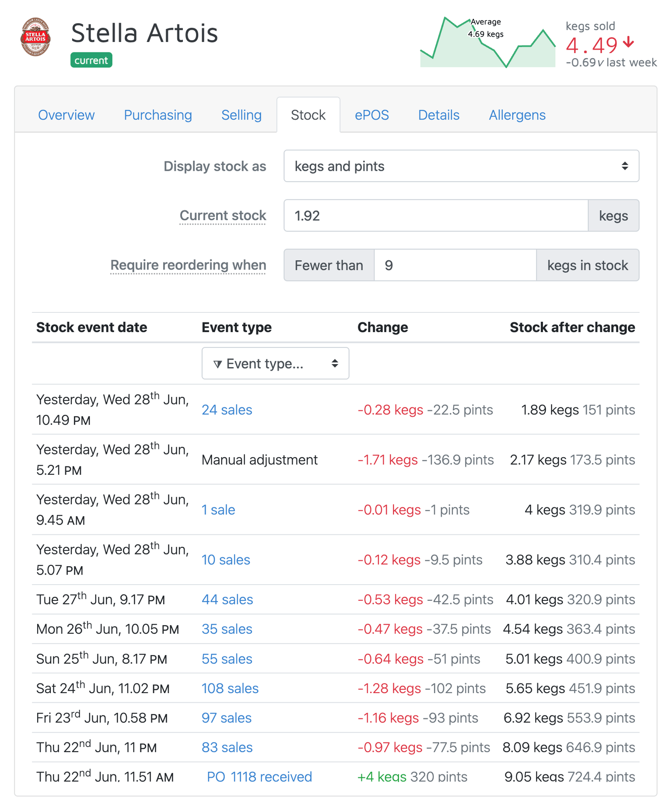The image size is (672, 806).
Task: Open the '44 sales' link
Action: coord(227,599)
